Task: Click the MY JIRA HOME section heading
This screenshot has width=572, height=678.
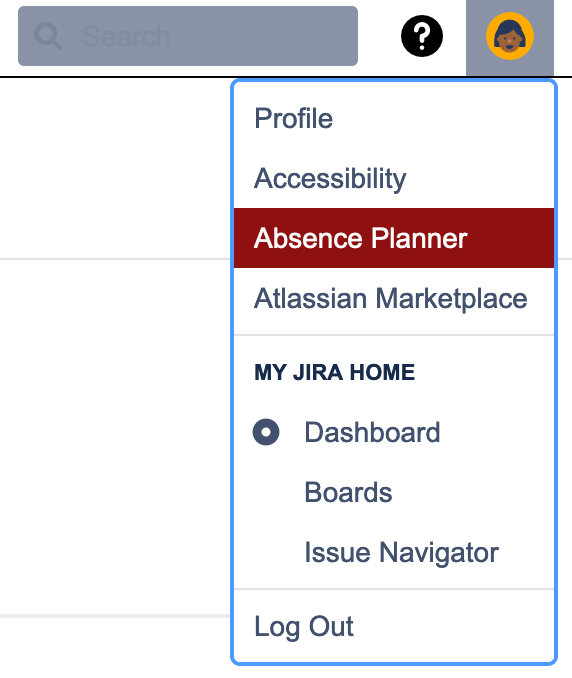Action: tap(335, 372)
